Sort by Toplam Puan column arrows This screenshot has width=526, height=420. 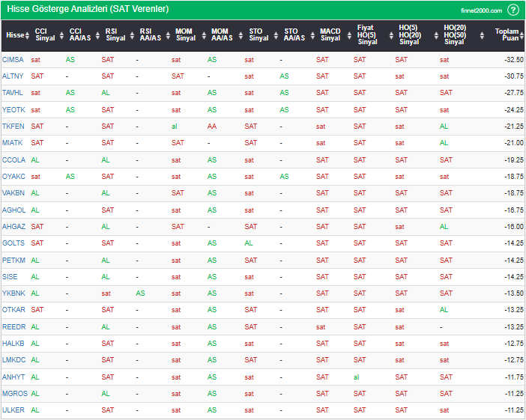[x=522, y=35]
